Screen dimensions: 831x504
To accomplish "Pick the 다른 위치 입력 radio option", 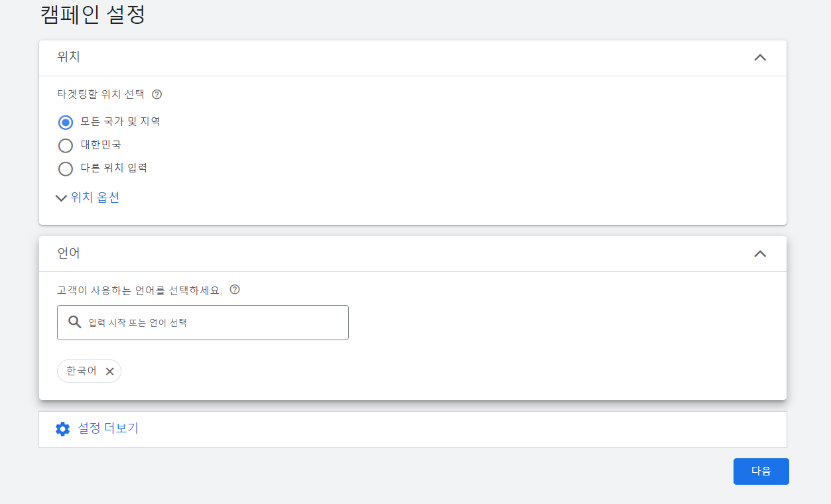I will [x=66, y=168].
